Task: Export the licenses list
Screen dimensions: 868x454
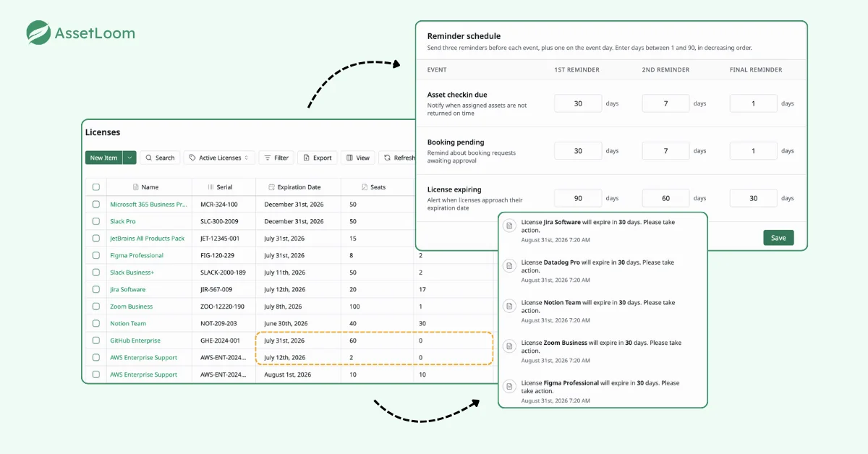Action: click(317, 158)
